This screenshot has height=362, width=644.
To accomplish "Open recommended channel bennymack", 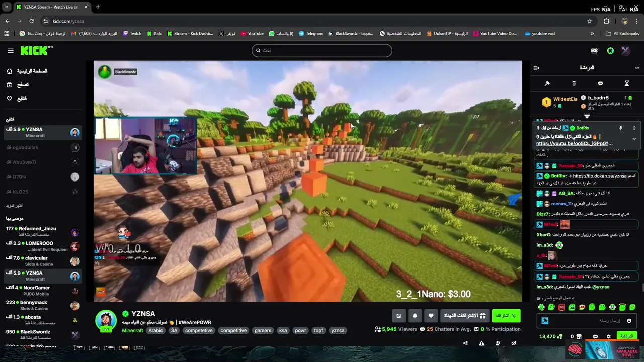I will pyautogui.click(x=42, y=305).
